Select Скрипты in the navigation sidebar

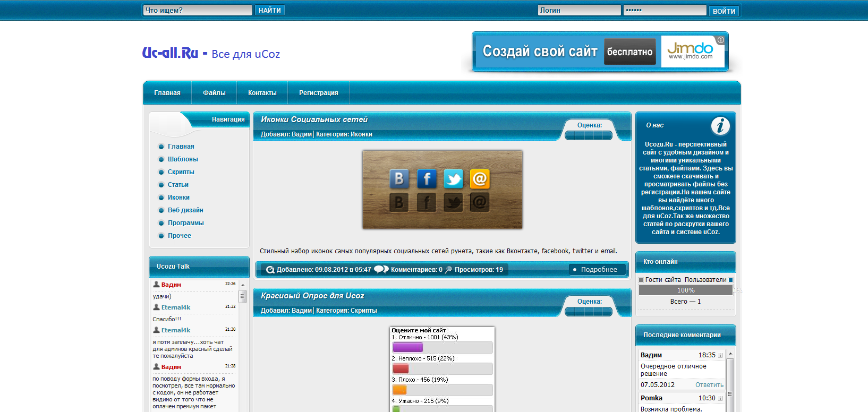click(x=181, y=172)
